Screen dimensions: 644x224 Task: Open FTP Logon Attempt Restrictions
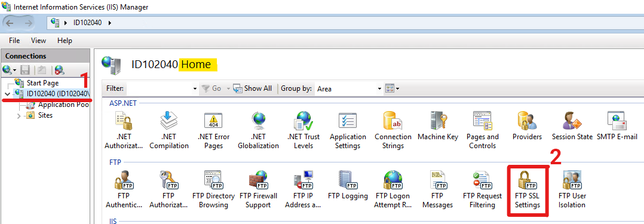pos(393,189)
